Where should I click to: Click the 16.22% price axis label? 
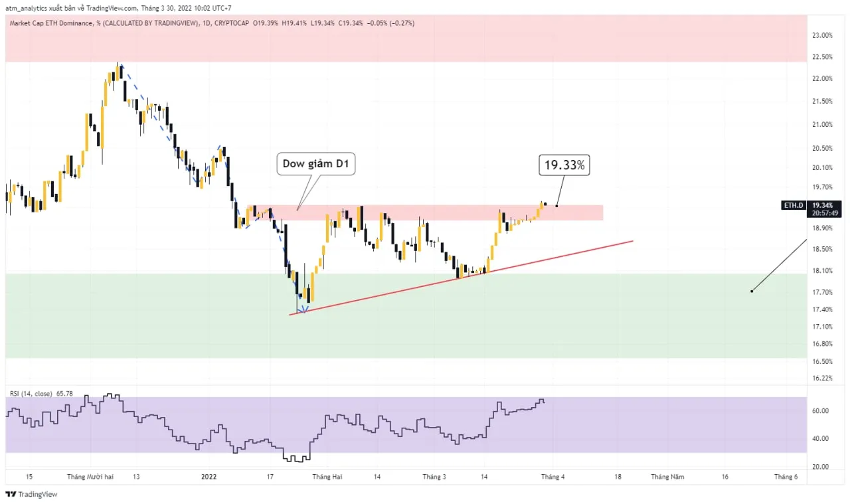[x=822, y=378]
